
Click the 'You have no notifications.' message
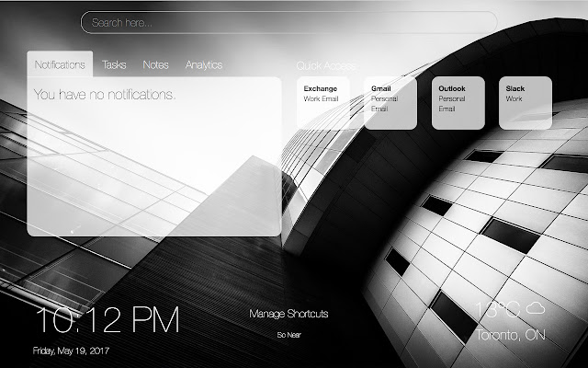pyautogui.click(x=105, y=94)
